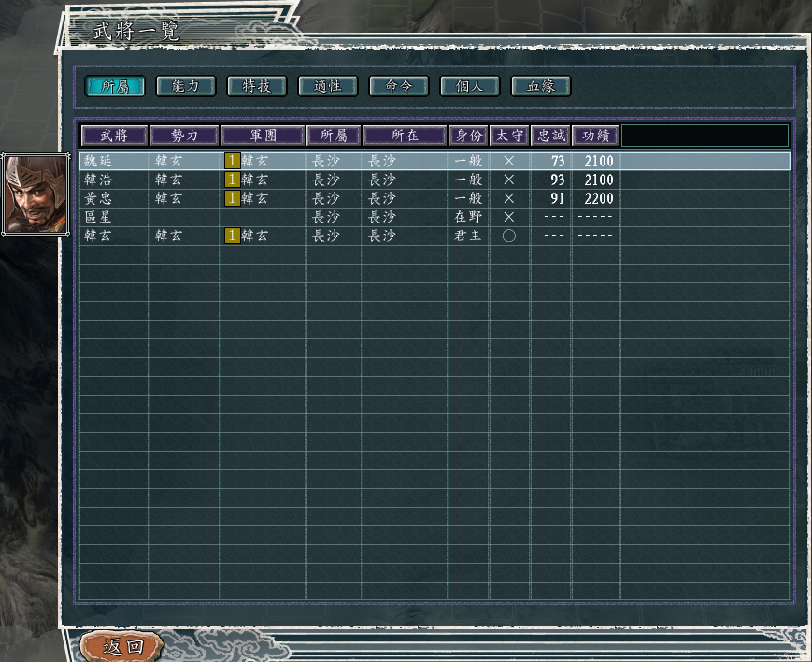Click the general's portrait thumbnail
The width and height of the screenshot is (812, 662).
[x=36, y=194]
